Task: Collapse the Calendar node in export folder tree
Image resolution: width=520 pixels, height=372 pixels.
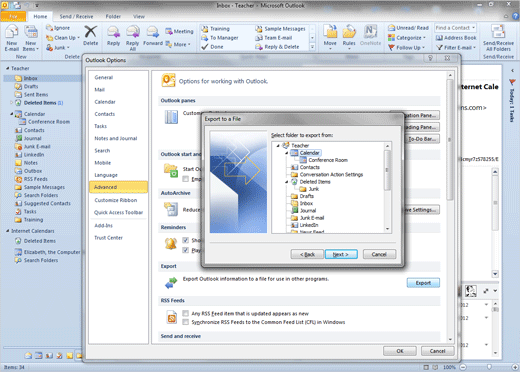Action: (286, 153)
